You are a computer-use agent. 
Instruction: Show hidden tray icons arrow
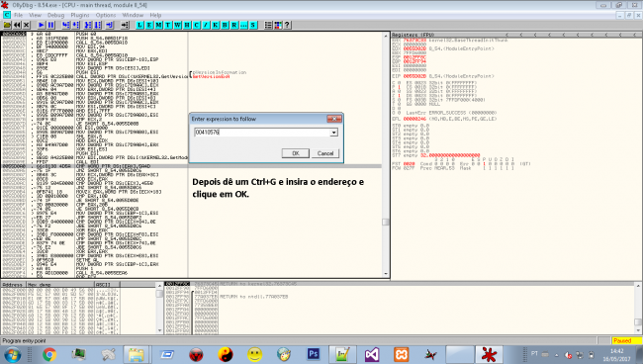[x=557, y=355]
